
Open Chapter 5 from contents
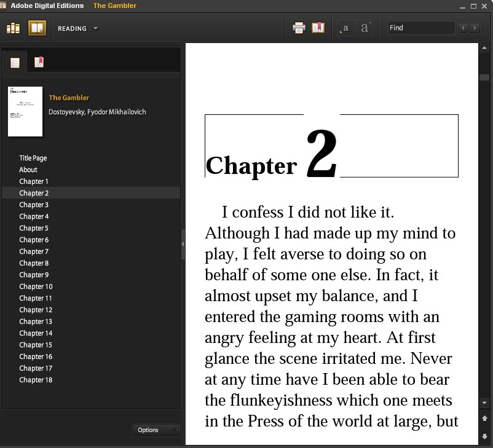[x=34, y=227]
